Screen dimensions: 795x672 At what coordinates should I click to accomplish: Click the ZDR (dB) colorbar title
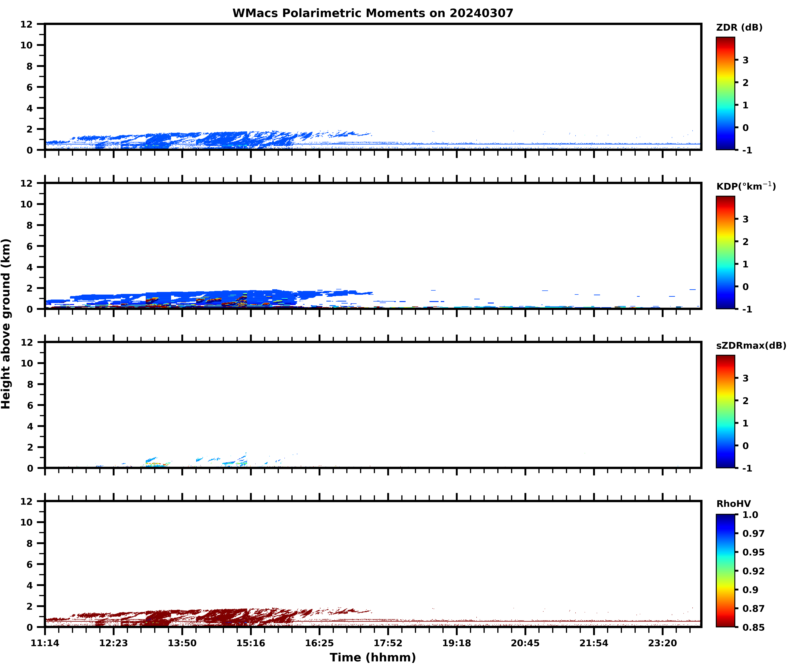click(739, 28)
